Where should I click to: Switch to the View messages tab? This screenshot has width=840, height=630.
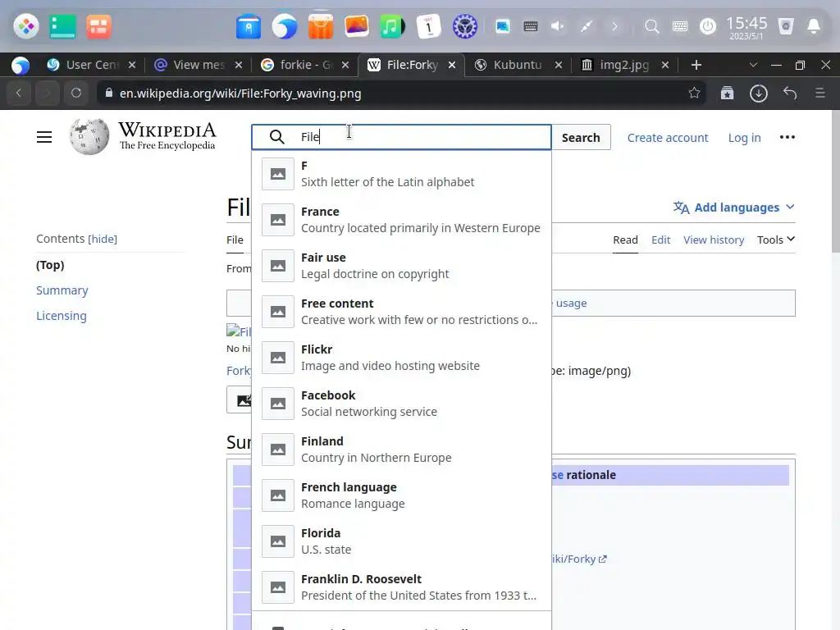pos(198,65)
